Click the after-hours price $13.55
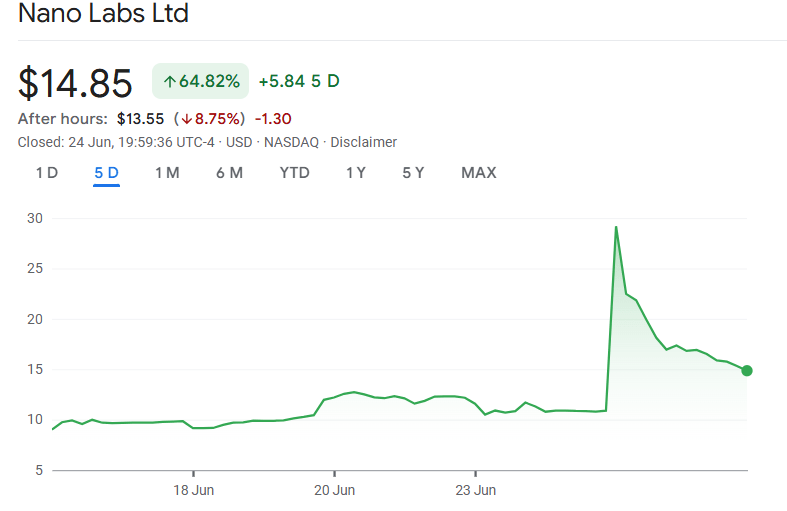The height and width of the screenshot is (511, 787). pyautogui.click(x=141, y=119)
